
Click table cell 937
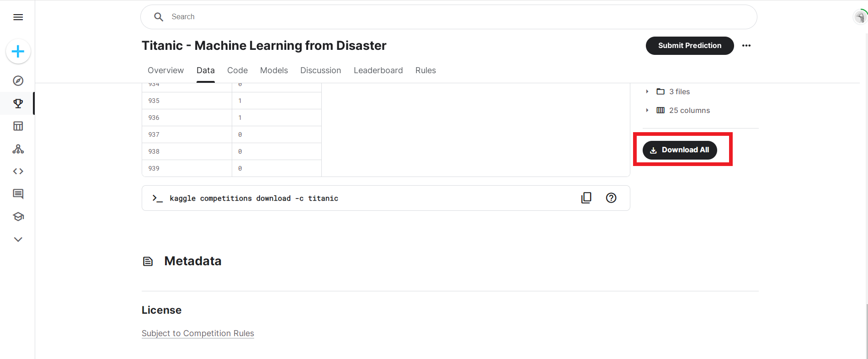click(187, 134)
